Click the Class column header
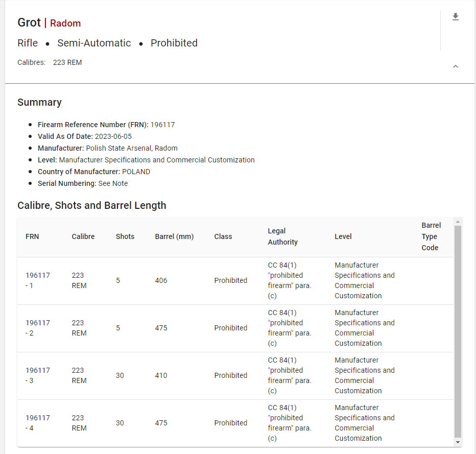 click(x=223, y=236)
